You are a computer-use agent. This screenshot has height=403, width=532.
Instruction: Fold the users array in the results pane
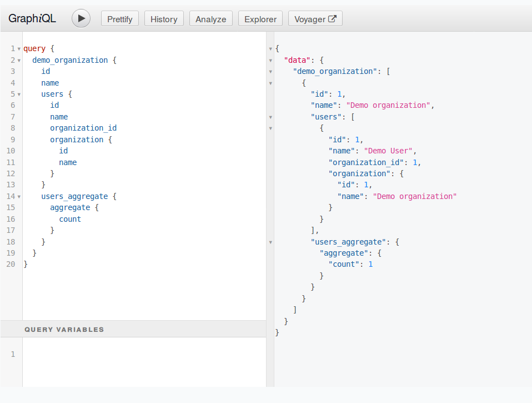tap(270, 117)
